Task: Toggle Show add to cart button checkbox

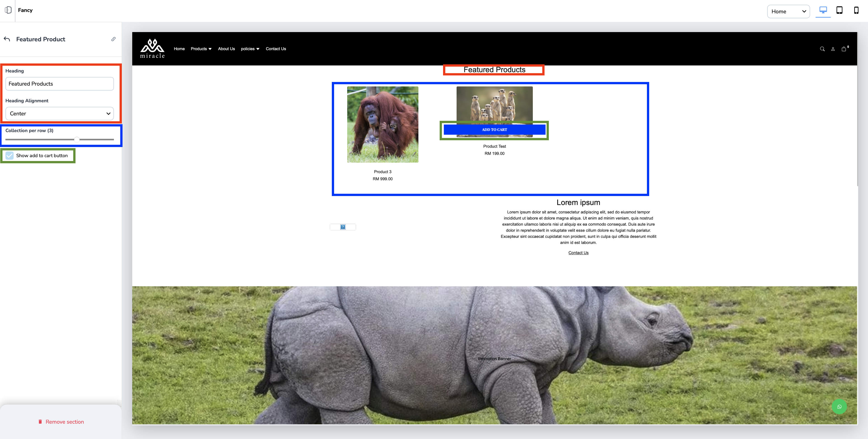Action: pos(10,156)
